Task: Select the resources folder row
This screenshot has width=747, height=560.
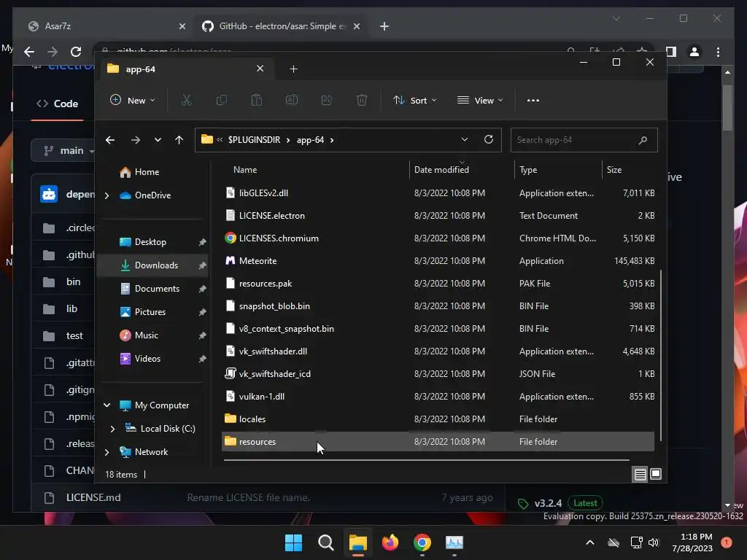Action: [x=438, y=441]
